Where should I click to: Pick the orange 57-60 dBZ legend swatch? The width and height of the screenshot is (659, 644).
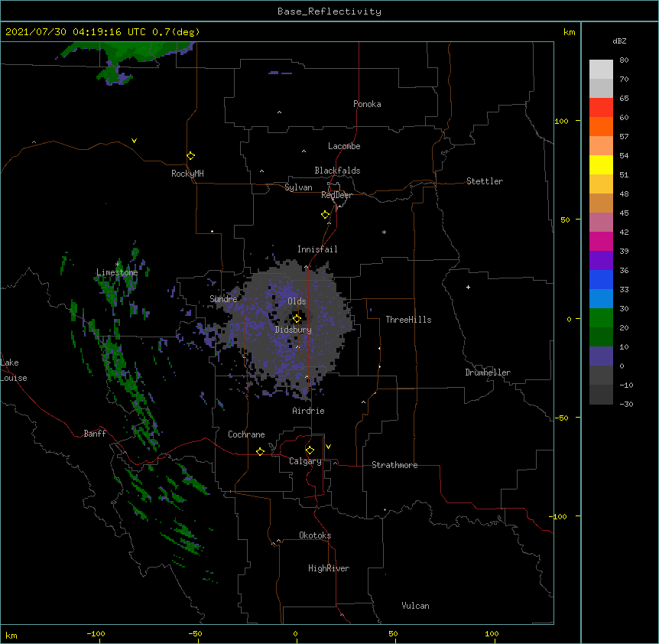click(601, 126)
